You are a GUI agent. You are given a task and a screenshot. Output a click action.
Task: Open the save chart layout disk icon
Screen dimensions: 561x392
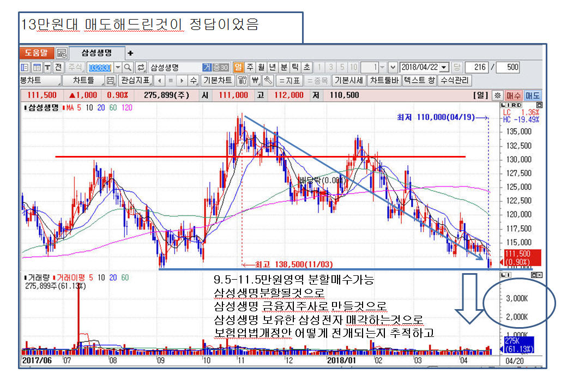(108, 81)
